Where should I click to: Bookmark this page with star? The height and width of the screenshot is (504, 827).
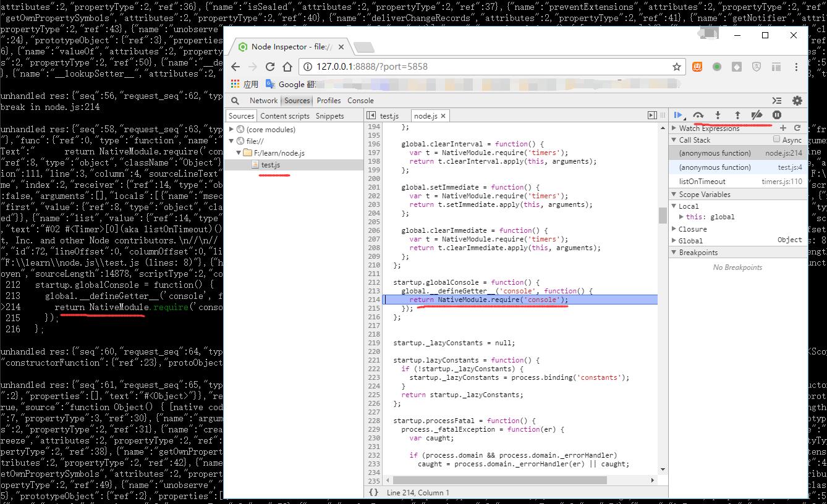tap(677, 67)
